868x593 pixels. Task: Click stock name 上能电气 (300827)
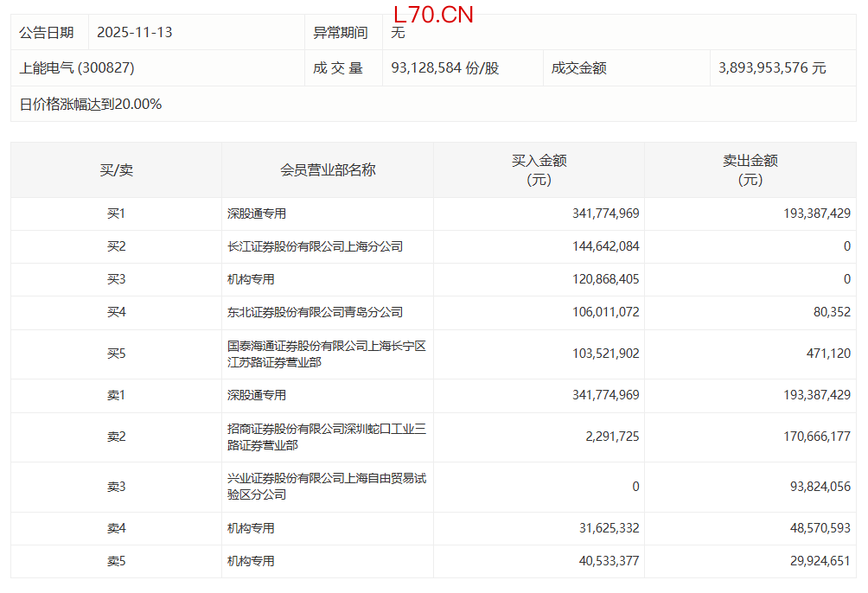pos(77,67)
